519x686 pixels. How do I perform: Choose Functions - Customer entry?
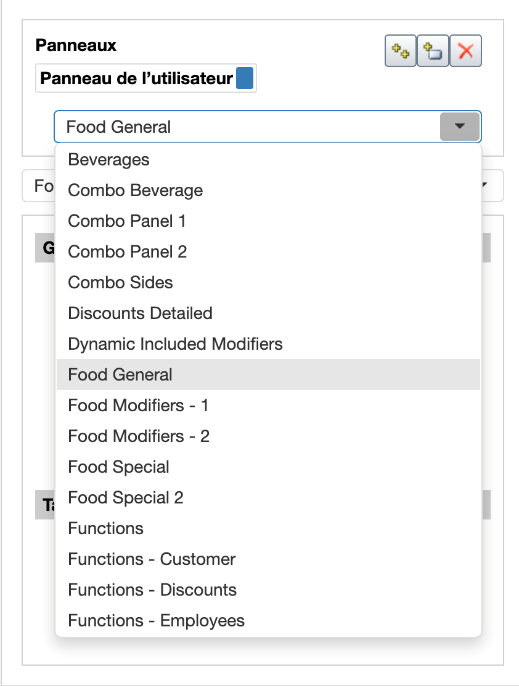268,559
